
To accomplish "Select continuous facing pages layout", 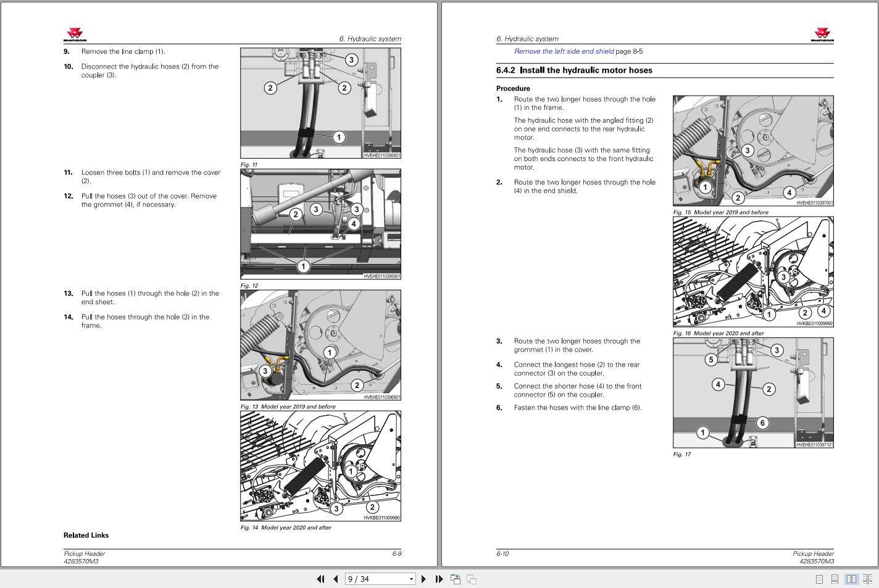I will [x=867, y=579].
